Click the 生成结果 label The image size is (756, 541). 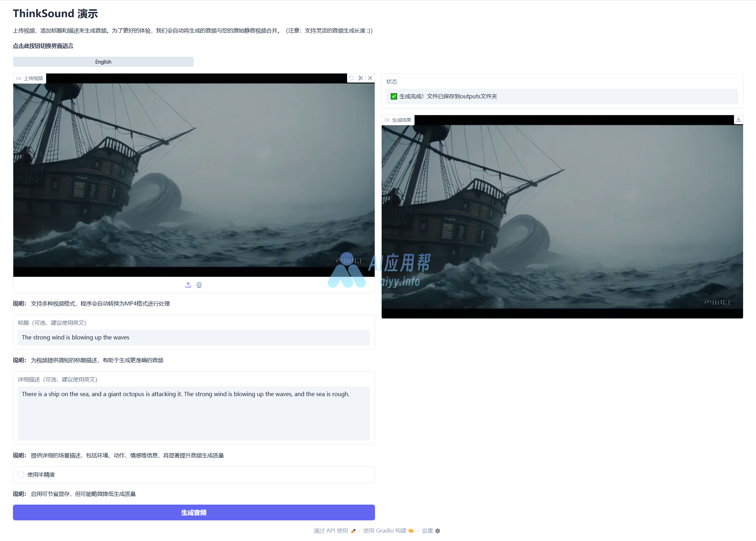tap(398, 120)
